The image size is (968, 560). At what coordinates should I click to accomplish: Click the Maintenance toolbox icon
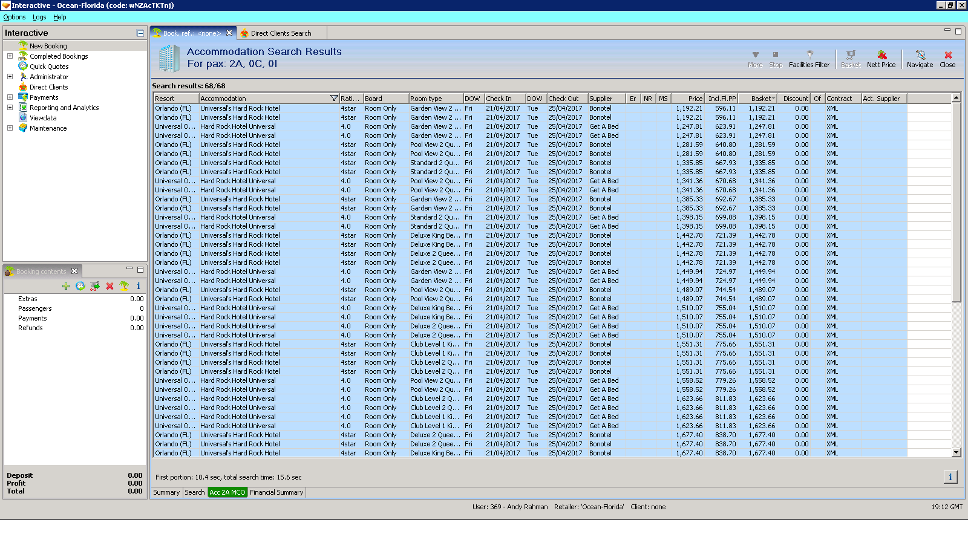23,128
